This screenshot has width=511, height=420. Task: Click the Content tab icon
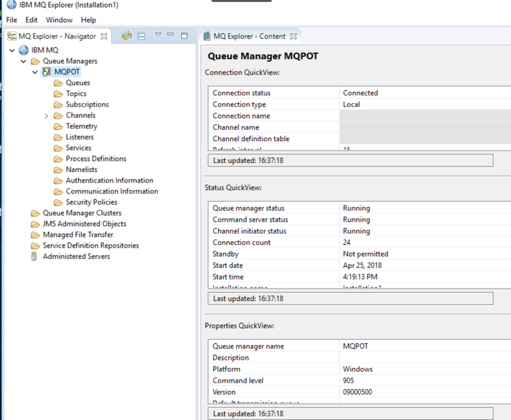[x=207, y=36]
